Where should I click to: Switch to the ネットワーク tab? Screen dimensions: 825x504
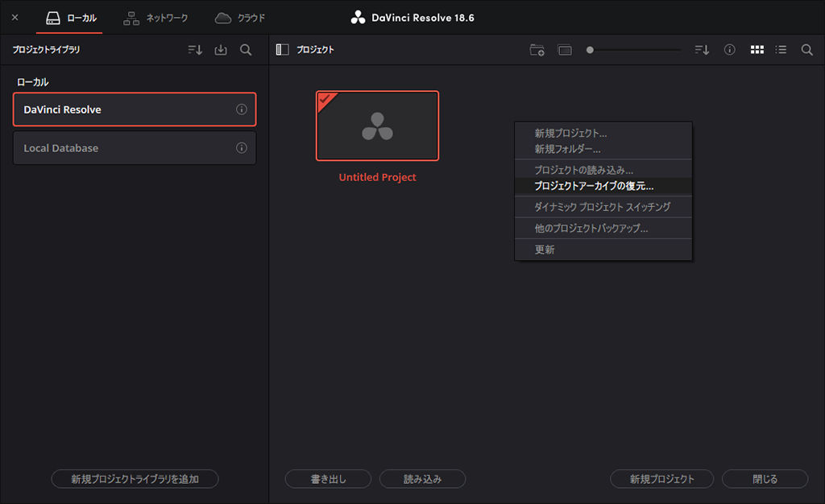click(155, 18)
